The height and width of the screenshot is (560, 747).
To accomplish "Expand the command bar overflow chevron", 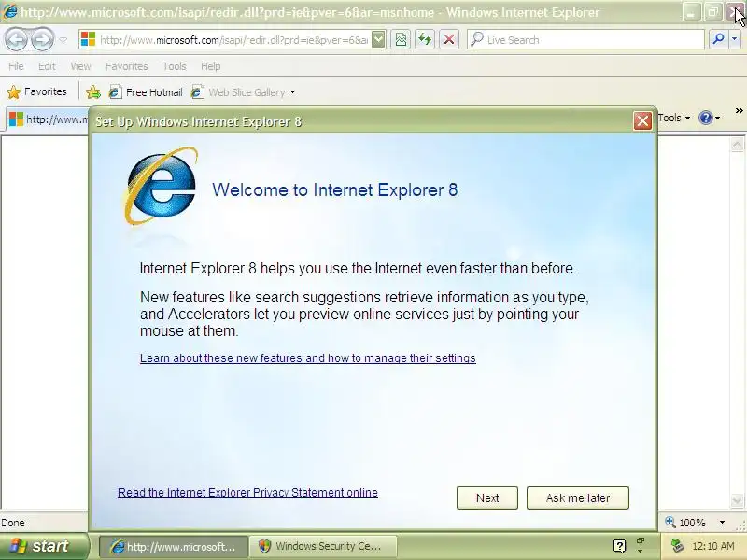I will 739,111.
